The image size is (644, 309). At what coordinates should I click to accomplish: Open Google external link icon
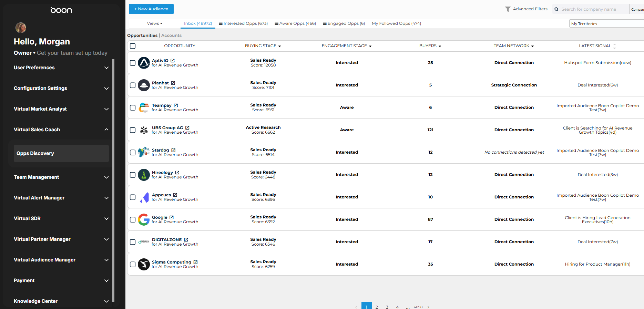(x=172, y=217)
